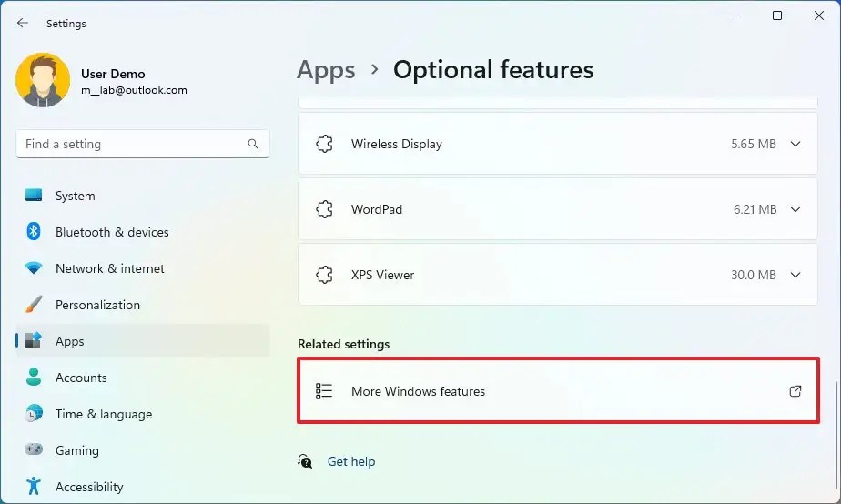Click the Apps sidebar icon

[34, 340]
